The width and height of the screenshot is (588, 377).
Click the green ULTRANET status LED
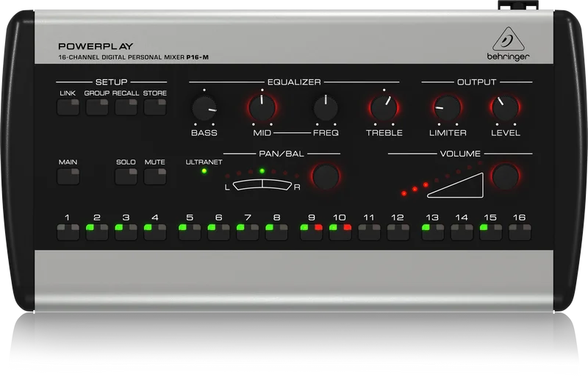click(x=204, y=171)
